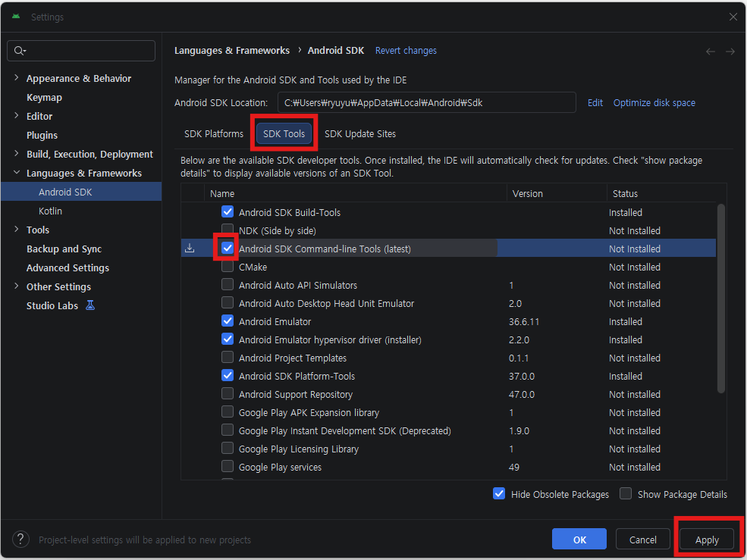Toggle Hide Obsolete Packages
Viewport: 747px width, 560px height.
[499, 493]
